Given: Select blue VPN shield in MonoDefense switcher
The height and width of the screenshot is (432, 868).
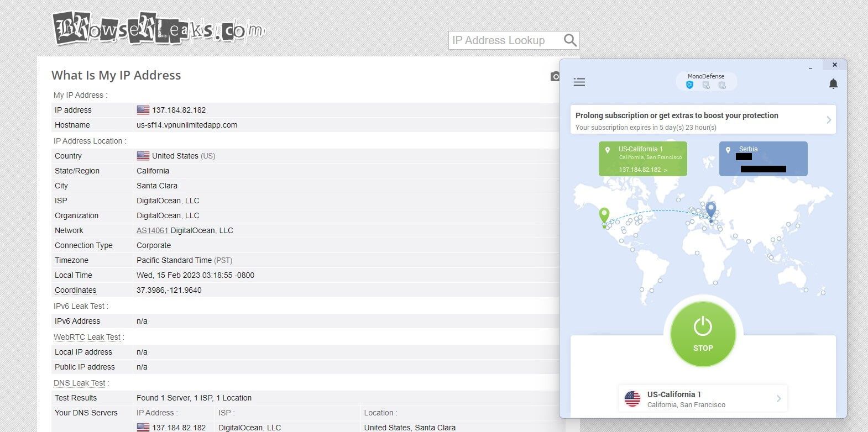Looking at the screenshot, I should pos(689,85).
